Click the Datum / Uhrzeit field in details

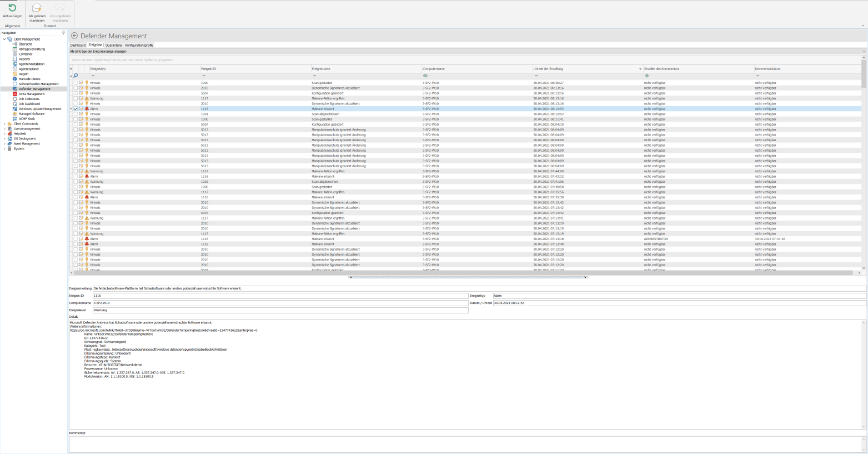coord(680,303)
